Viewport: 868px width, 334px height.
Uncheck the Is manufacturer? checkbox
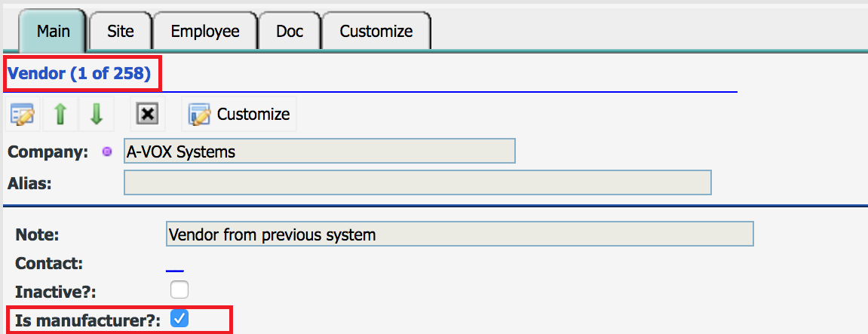point(179,318)
